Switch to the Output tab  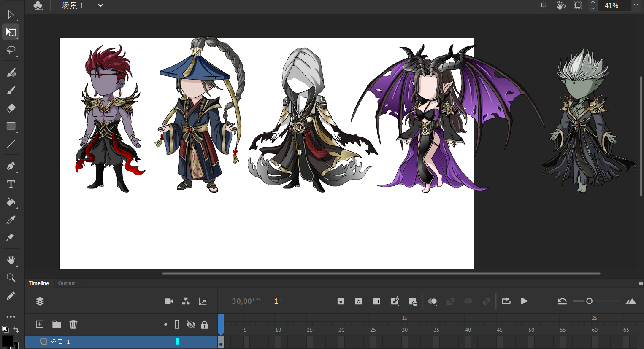(66, 283)
